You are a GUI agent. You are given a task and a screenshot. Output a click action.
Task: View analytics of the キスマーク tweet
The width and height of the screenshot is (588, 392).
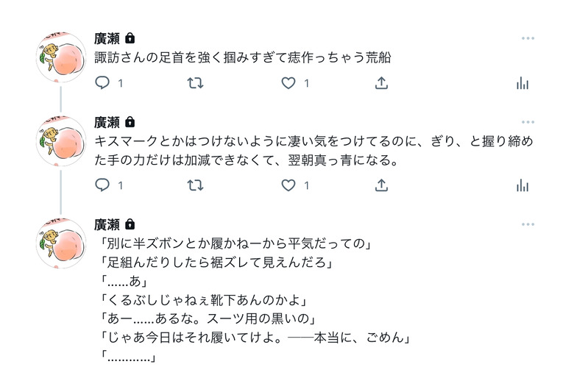click(523, 185)
